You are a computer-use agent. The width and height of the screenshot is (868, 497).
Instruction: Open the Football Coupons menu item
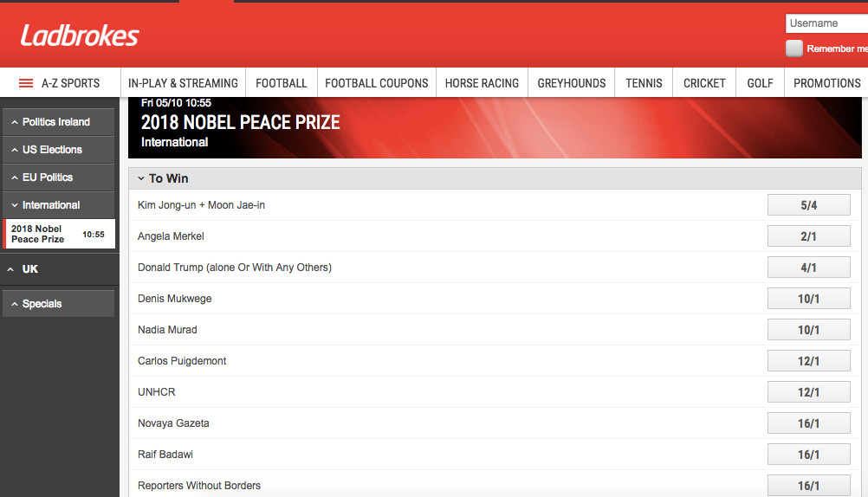click(377, 83)
